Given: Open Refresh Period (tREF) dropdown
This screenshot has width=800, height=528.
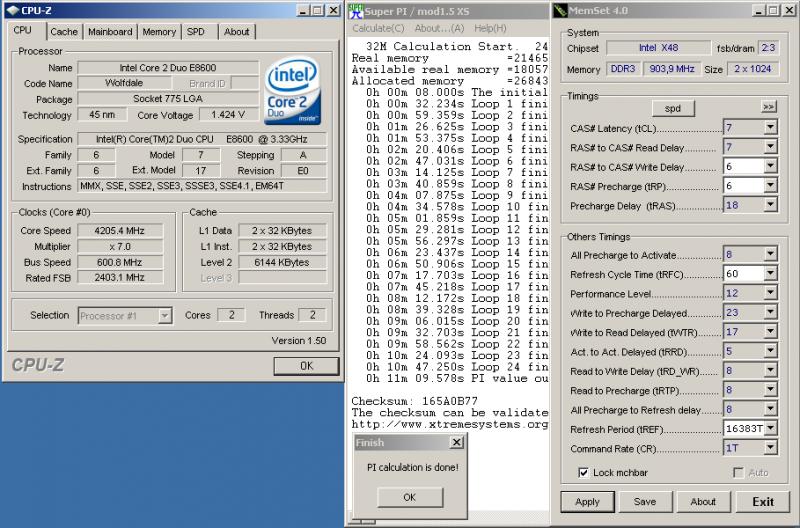Looking at the screenshot, I should click(770, 429).
